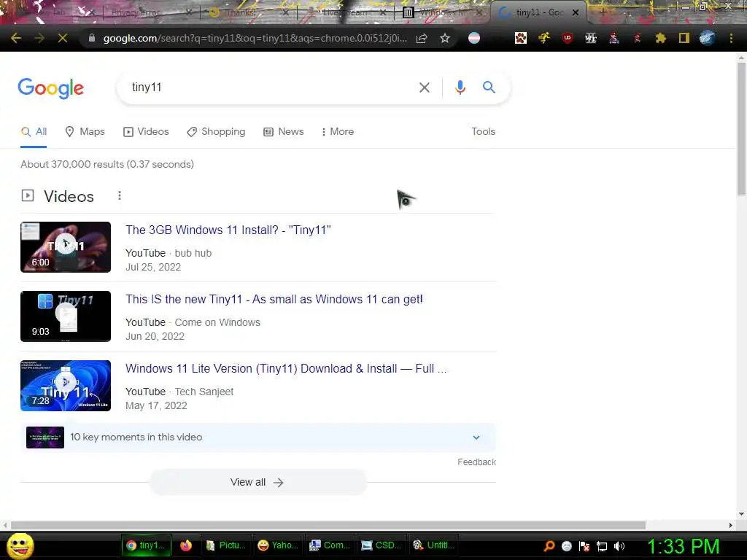Open the network tray icon
This screenshot has width=747, height=560.
(x=602, y=546)
